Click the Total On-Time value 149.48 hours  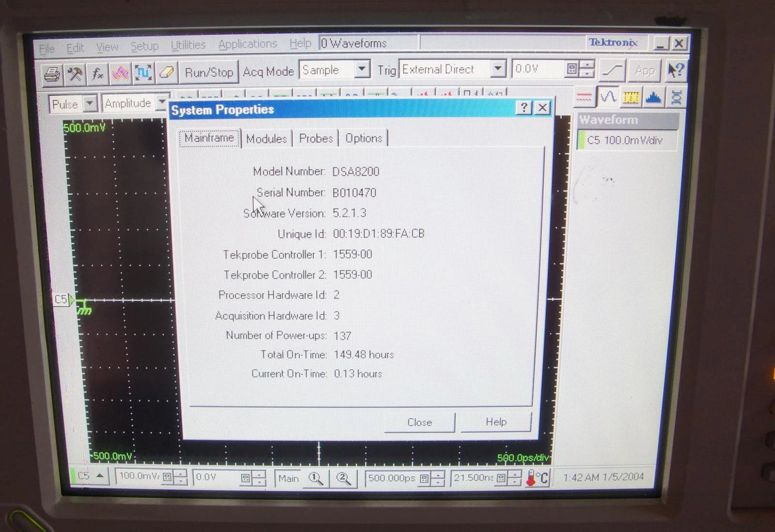364,354
